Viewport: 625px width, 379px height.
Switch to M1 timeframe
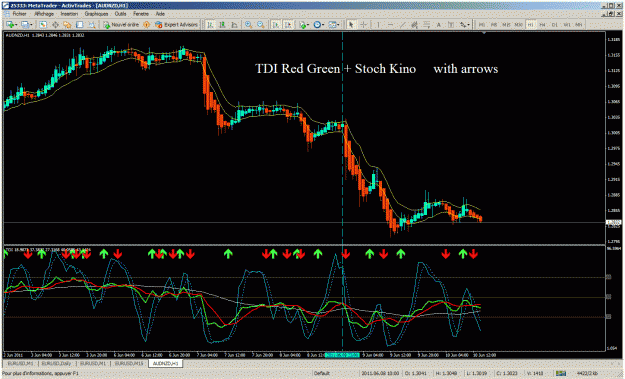pos(482,25)
